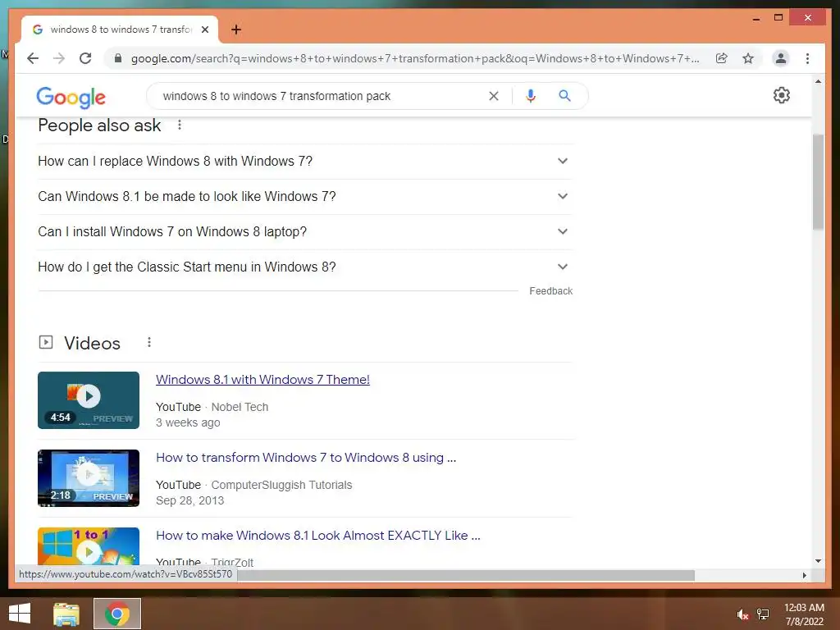Click the address bar URL
The image size is (840, 630).
415,58
